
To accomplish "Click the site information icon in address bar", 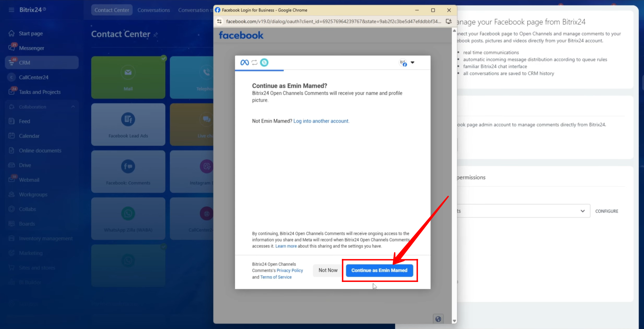I will pos(219,21).
